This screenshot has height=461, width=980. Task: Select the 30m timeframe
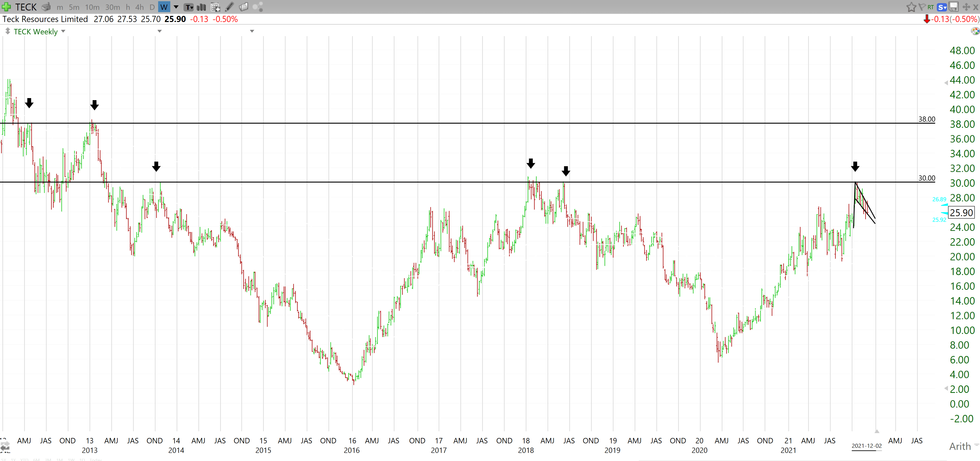coord(112,7)
